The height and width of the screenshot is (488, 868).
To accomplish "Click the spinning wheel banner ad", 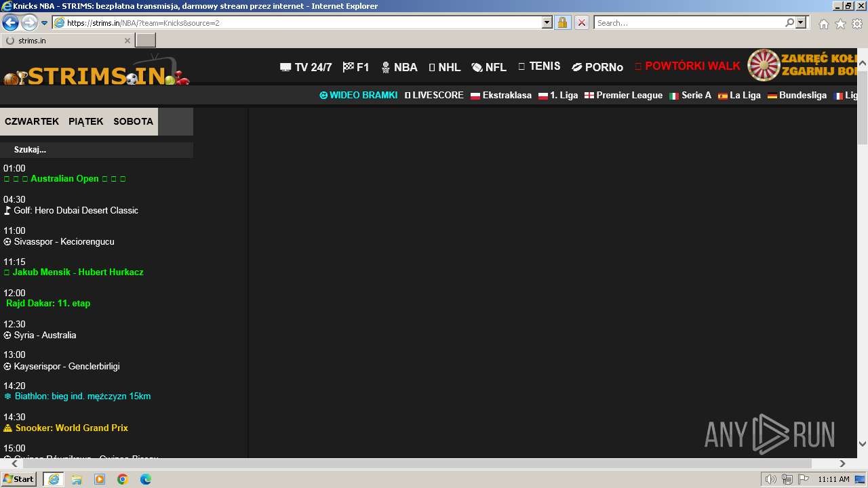I will tap(802, 65).
